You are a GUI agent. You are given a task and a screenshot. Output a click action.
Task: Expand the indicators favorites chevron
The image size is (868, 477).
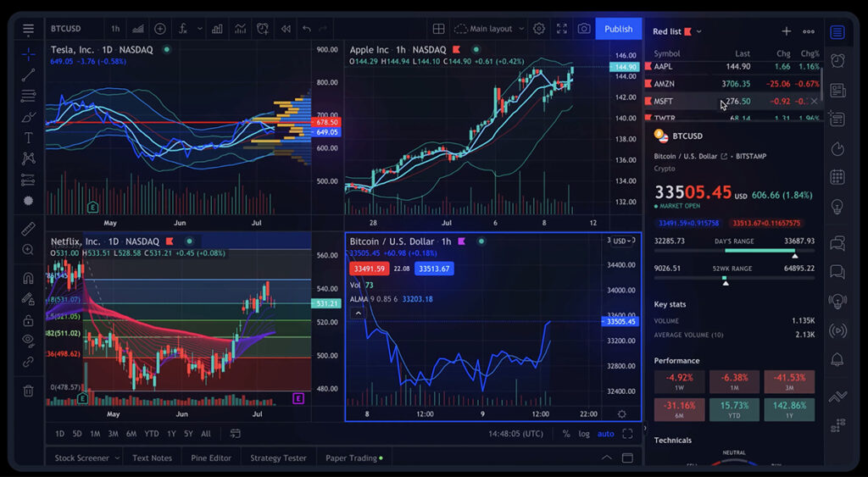[200, 29]
